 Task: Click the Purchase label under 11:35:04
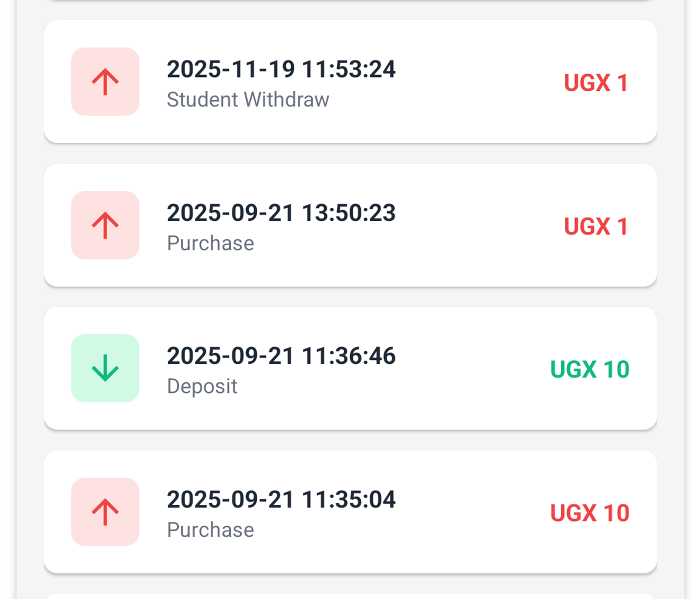(210, 530)
